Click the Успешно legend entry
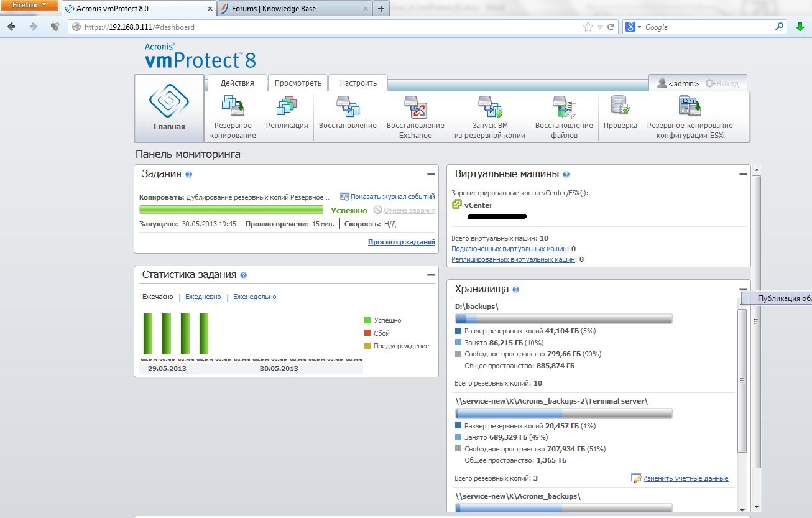The width and height of the screenshot is (812, 518). [383, 320]
